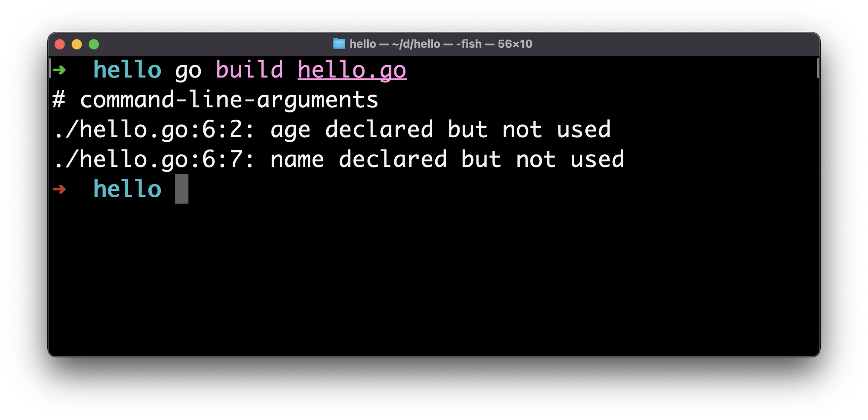The image size is (868, 420).
Task: Click the red close traffic light button
Action: coord(60,44)
